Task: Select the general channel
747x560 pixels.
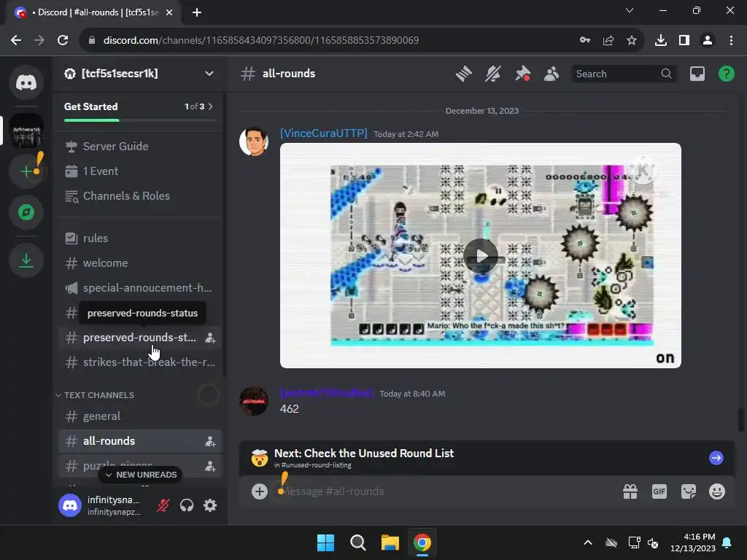Action: [139, 416]
